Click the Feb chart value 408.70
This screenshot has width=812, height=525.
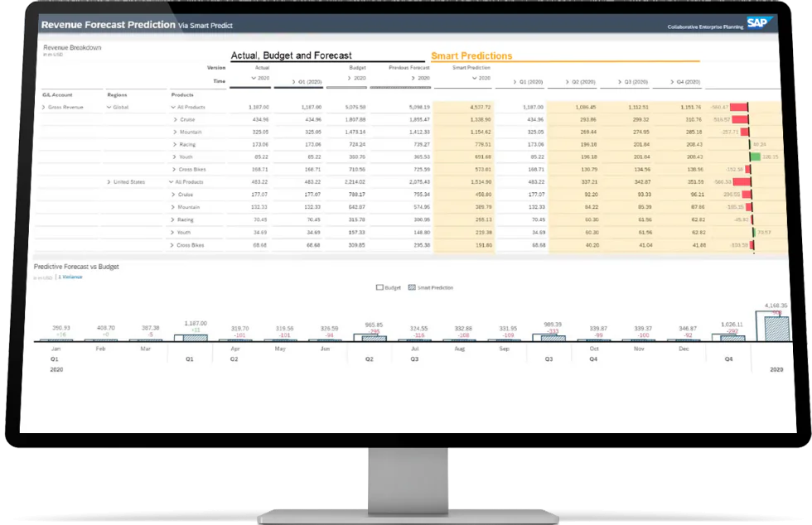[x=106, y=328]
